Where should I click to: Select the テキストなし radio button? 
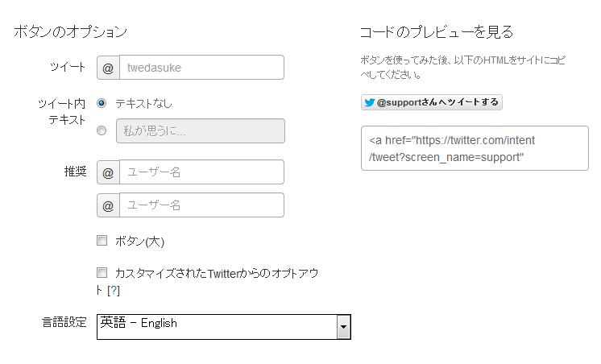[x=102, y=103]
